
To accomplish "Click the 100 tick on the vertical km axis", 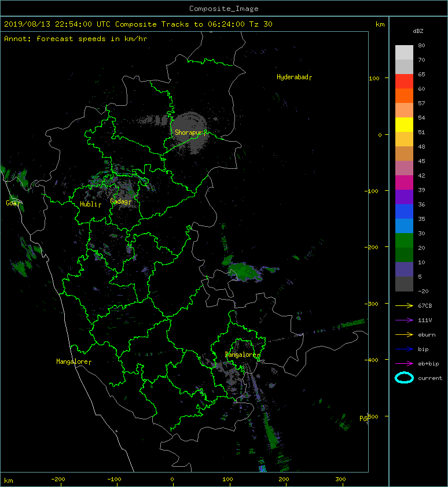I will [374, 78].
